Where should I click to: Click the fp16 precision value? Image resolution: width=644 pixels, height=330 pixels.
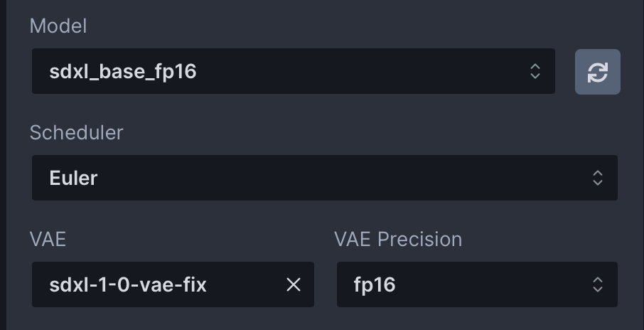point(375,285)
